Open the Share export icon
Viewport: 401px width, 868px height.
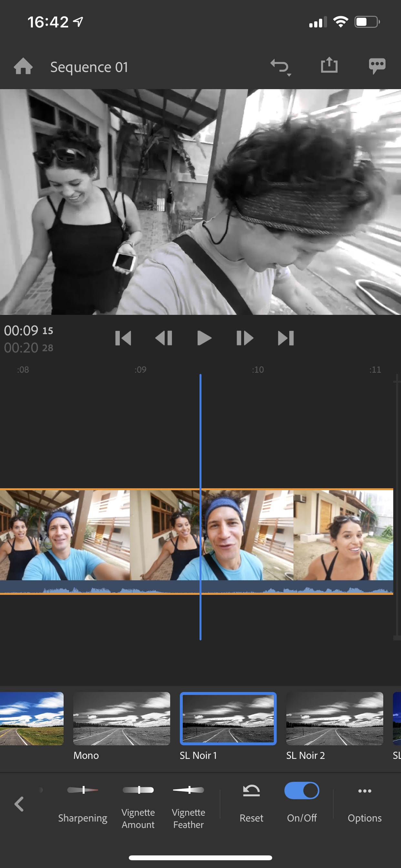point(329,65)
